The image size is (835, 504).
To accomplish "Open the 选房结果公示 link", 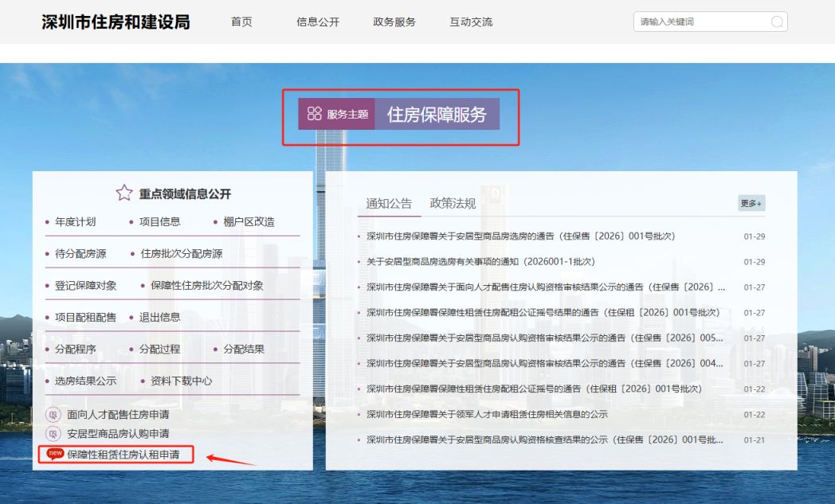I will pyautogui.click(x=85, y=381).
